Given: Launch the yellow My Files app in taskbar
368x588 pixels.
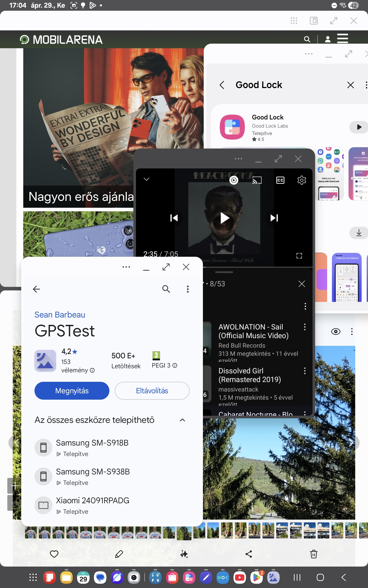Looking at the screenshot, I should (x=66, y=577).
